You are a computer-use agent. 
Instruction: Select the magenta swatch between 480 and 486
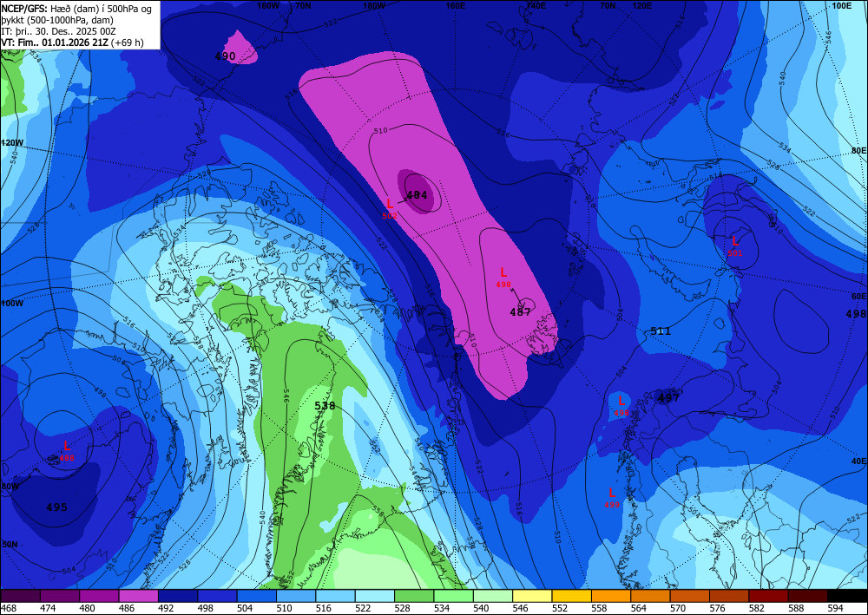click(99, 596)
